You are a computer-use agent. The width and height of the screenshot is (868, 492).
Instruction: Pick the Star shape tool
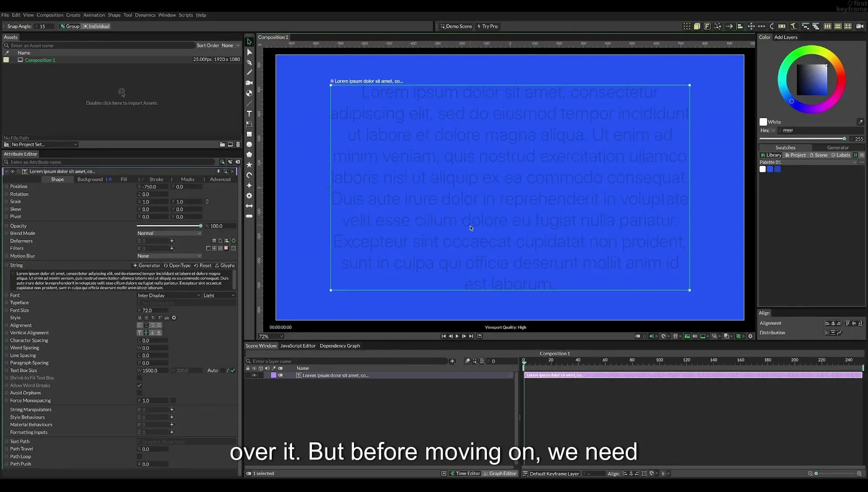tap(249, 165)
